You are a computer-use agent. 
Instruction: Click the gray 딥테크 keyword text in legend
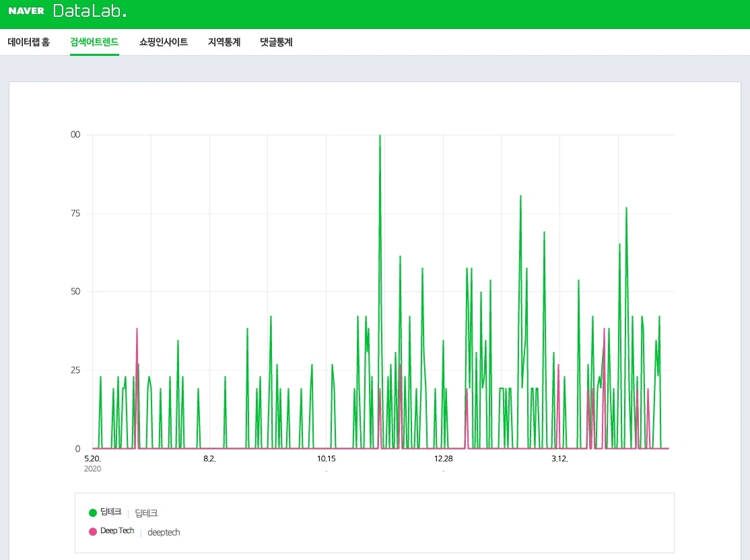pyautogui.click(x=146, y=513)
